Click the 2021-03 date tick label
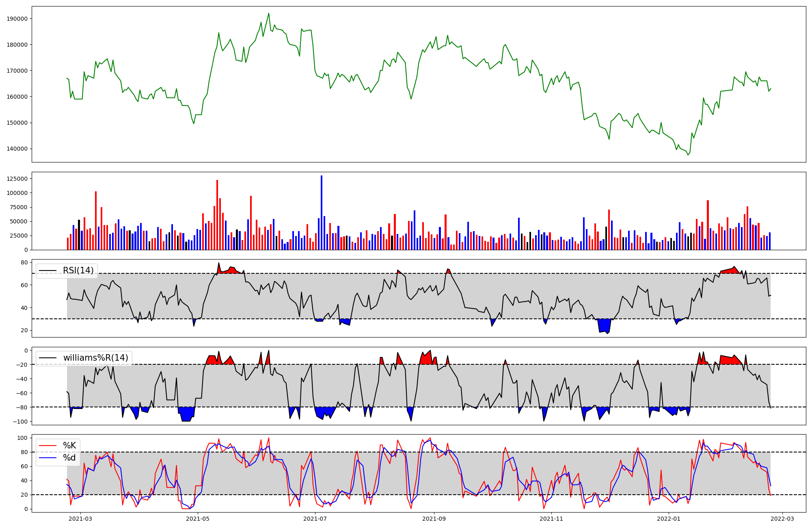The height and width of the screenshot is (528, 812). pyautogui.click(x=80, y=519)
